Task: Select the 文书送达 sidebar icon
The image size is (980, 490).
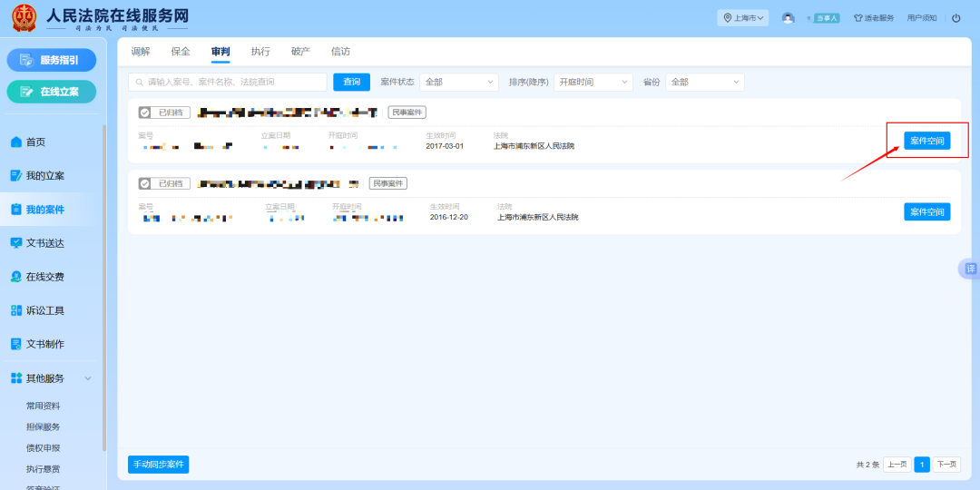Action: point(15,243)
